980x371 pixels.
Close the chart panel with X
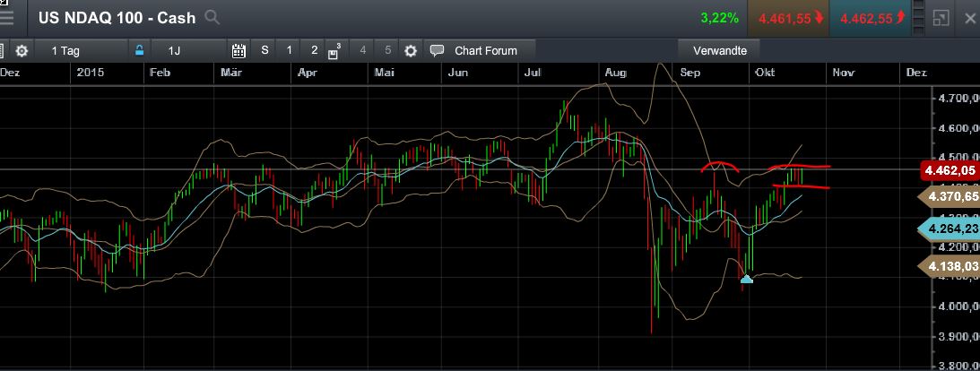970,18
